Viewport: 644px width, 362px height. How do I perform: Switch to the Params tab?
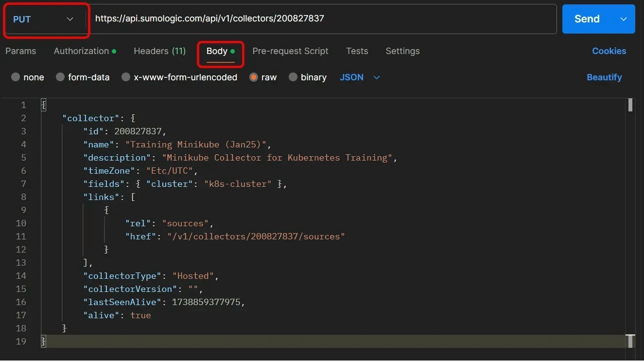pos(21,51)
